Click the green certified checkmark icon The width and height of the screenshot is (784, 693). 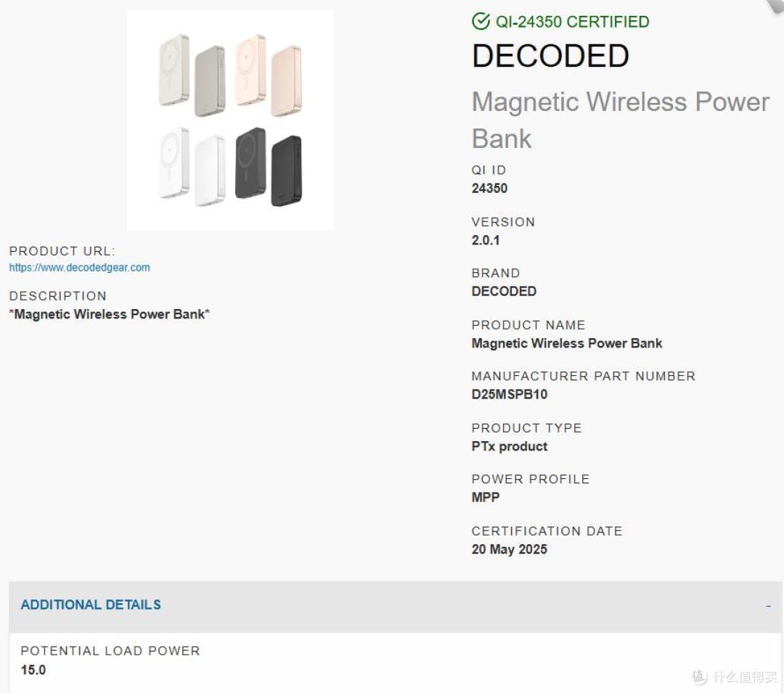click(481, 22)
